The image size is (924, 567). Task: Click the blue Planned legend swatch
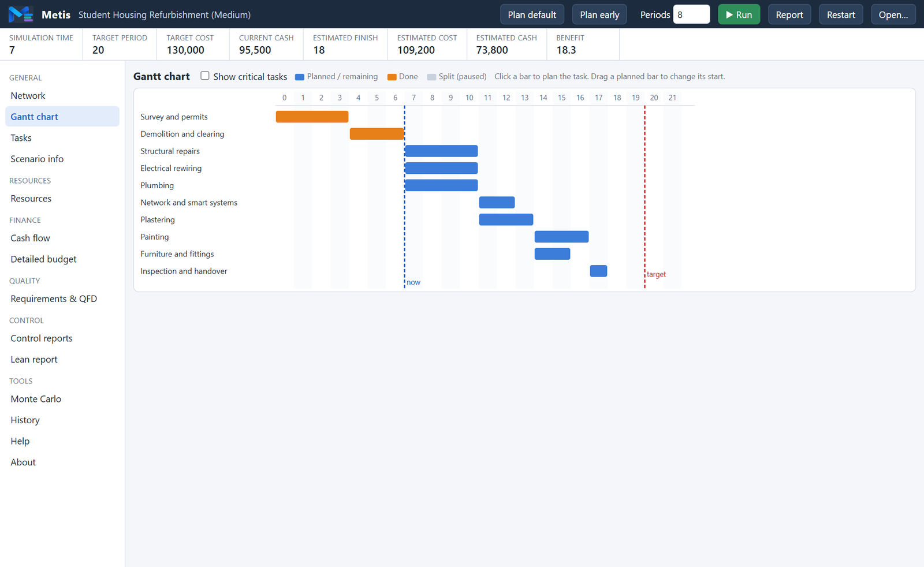pos(300,77)
